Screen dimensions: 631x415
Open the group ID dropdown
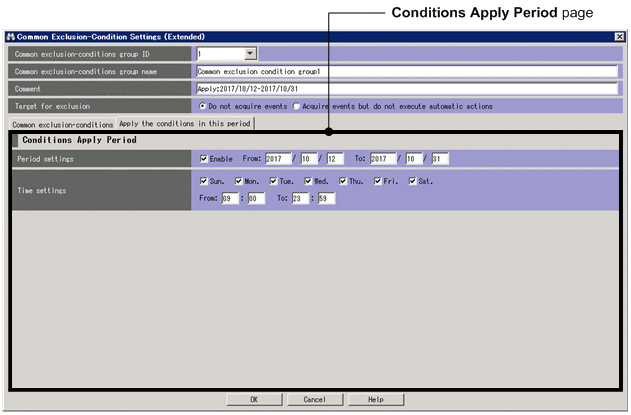(x=250, y=53)
